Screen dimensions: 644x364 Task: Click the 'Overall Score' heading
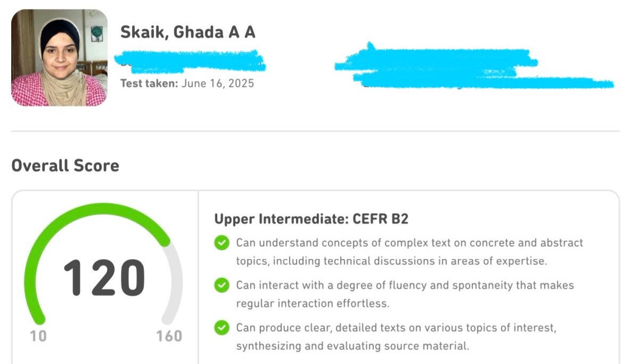[65, 166]
